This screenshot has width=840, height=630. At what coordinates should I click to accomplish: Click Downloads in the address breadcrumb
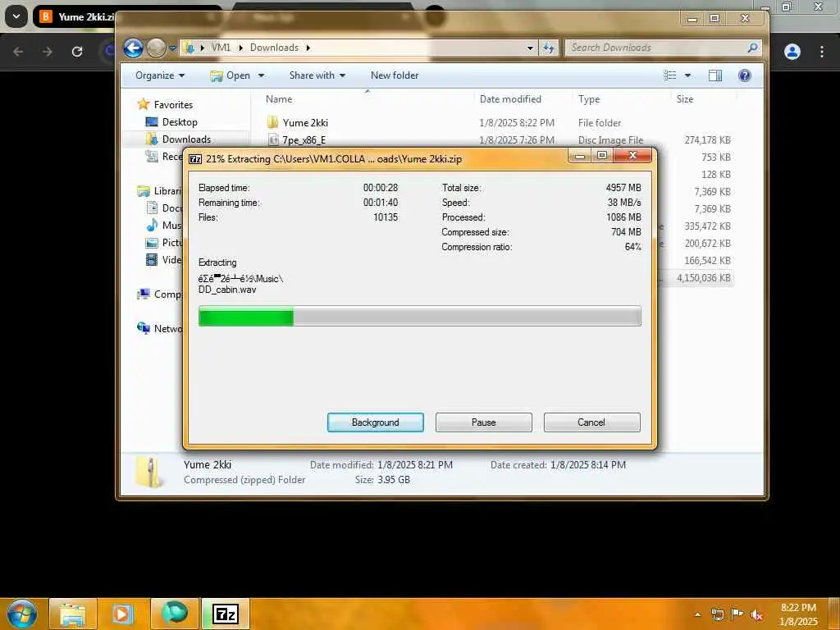[274, 47]
